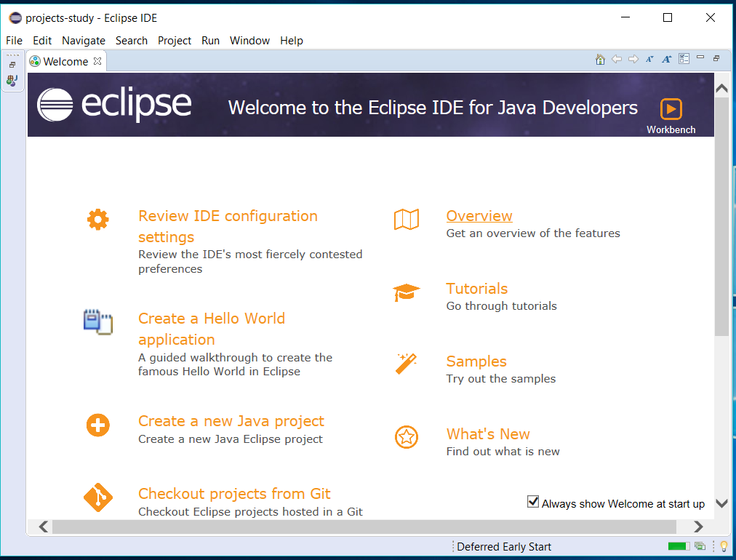Click the scroll right arrow
Image resolution: width=736 pixels, height=560 pixels.
pyautogui.click(x=698, y=527)
